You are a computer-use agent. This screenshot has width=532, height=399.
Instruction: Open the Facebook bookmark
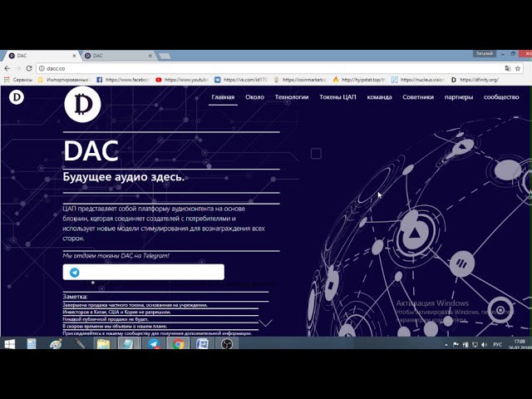pyautogui.click(x=123, y=80)
